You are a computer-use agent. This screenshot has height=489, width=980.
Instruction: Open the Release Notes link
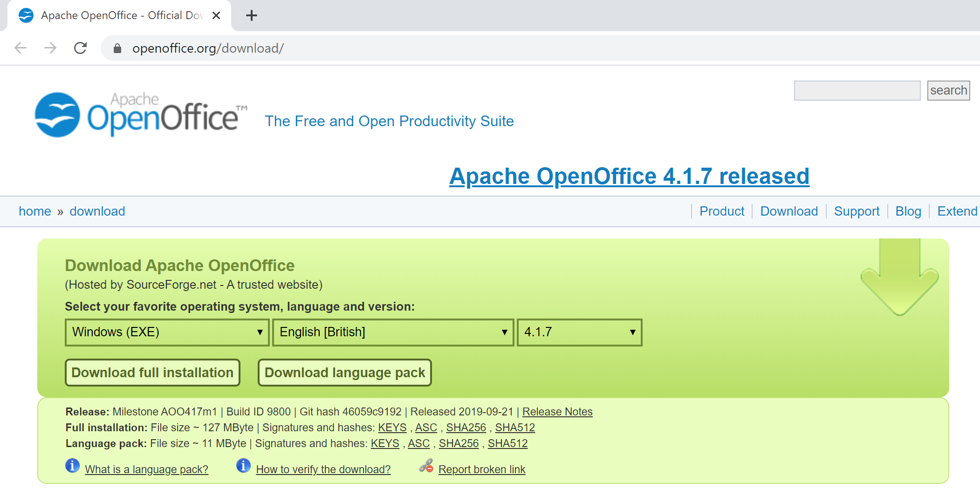557,412
